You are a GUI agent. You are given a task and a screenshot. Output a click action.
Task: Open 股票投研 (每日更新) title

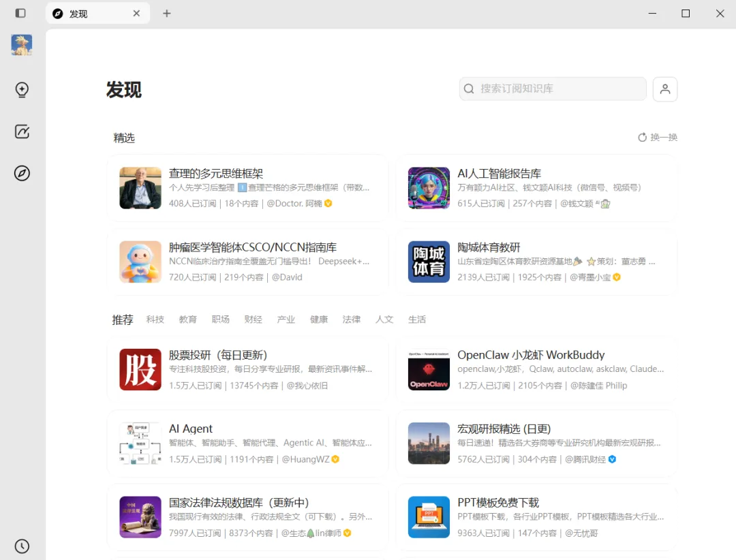coord(218,356)
